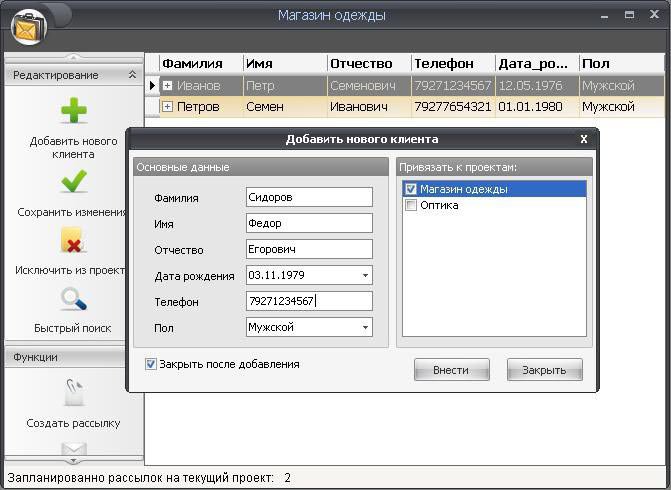Click the Имя input field with Федор

click(x=309, y=223)
